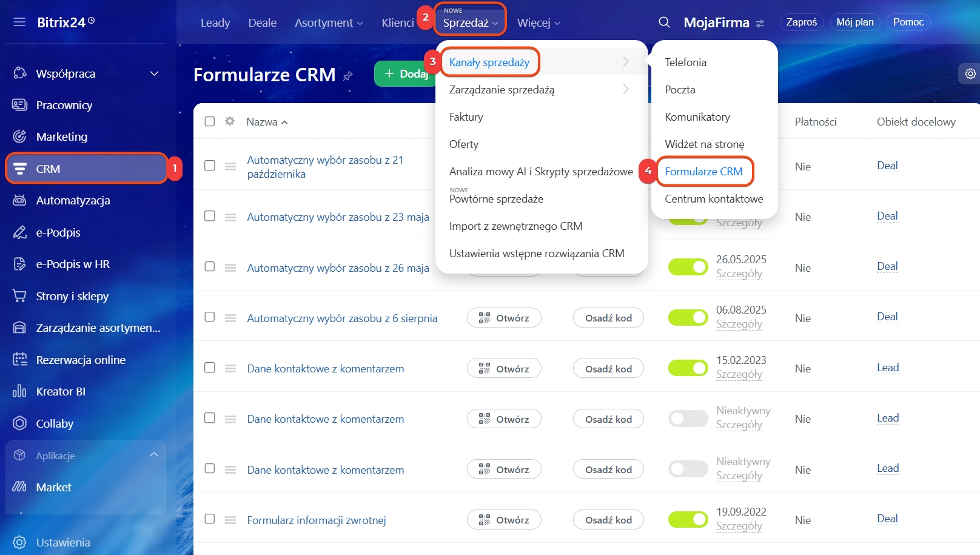Open Formularze CRM in the submenu
980x555 pixels.
pyautogui.click(x=703, y=171)
